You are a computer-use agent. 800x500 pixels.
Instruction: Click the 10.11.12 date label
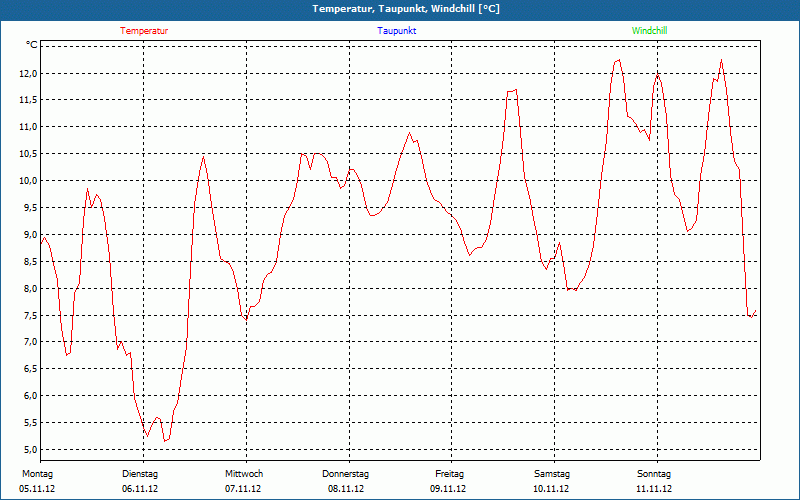click(x=551, y=489)
